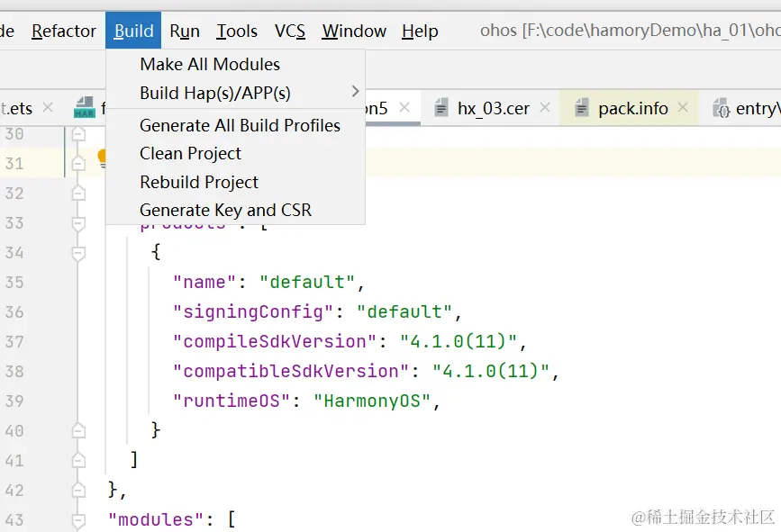Viewport: 781px width, 532px height.
Task: Expand the Build Hap(s)/APP(s) submenu
Action: [x=235, y=93]
